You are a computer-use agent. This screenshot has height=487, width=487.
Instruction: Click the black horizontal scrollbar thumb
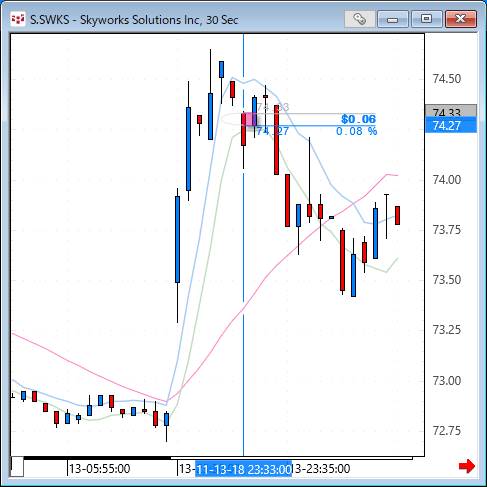97,458
